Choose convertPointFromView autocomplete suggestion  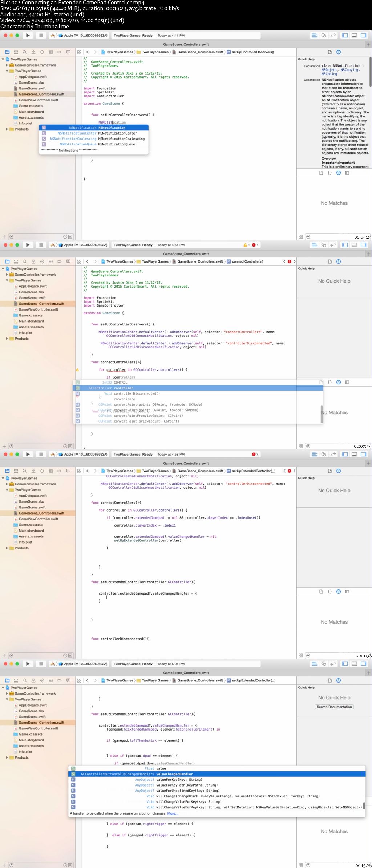point(198,416)
